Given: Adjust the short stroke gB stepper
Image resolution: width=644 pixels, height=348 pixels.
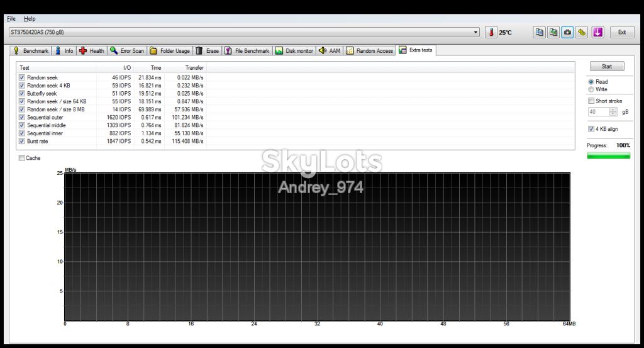Looking at the screenshot, I should [x=613, y=112].
